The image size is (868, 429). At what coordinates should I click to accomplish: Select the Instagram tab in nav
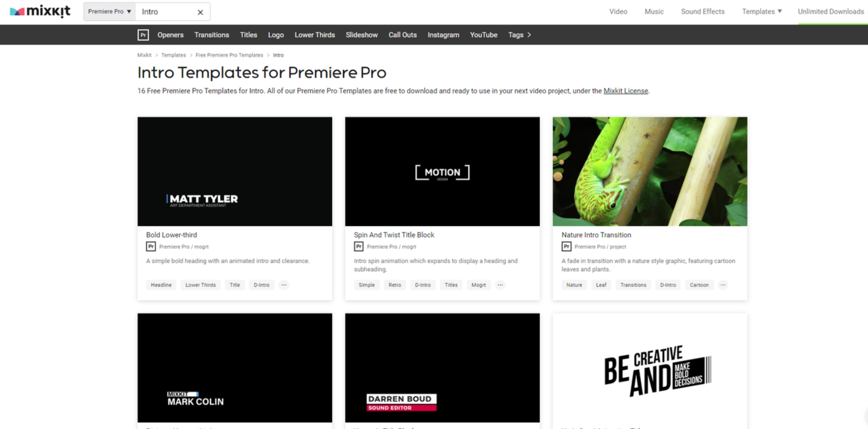444,35
